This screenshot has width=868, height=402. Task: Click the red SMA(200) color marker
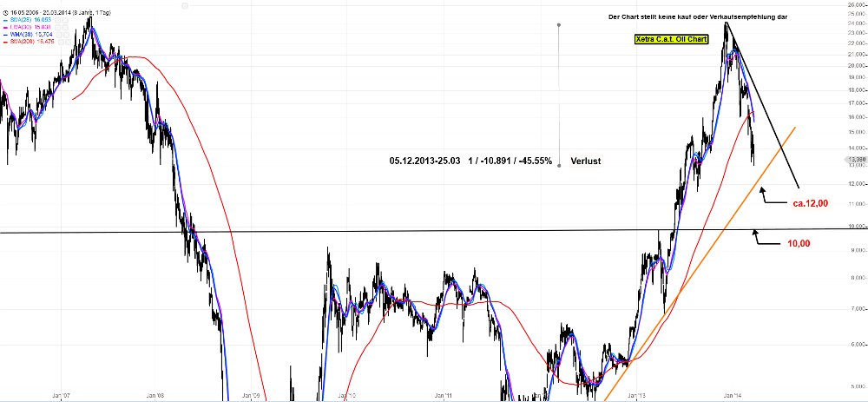[x=5, y=41]
